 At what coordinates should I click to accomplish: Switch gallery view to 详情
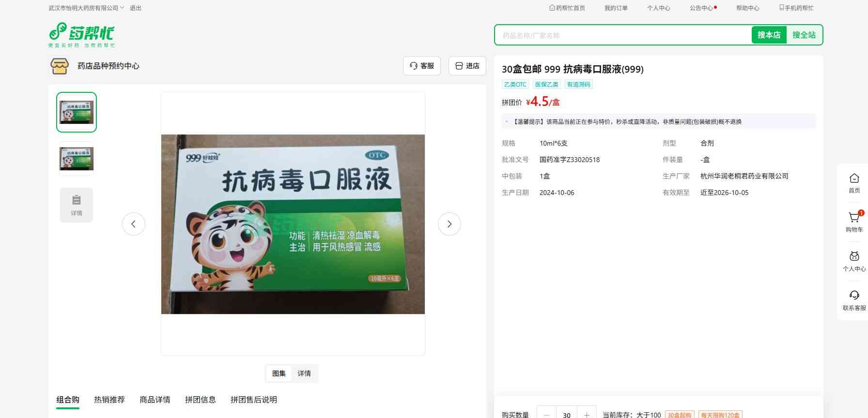pos(304,373)
